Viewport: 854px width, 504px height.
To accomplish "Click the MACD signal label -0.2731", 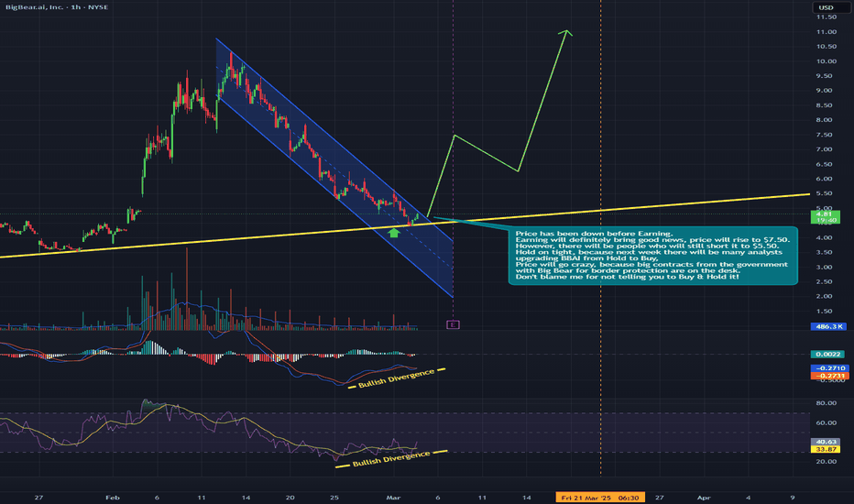I will tap(829, 376).
